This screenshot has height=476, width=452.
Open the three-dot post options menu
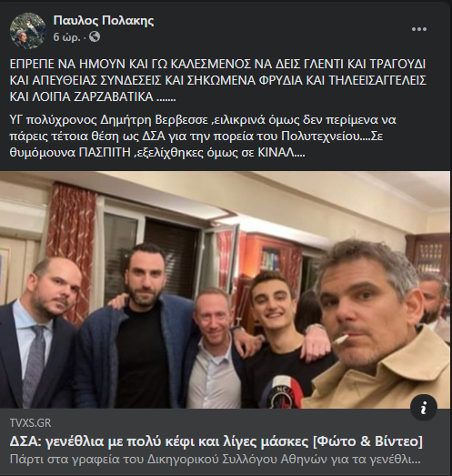coord(419,29)
